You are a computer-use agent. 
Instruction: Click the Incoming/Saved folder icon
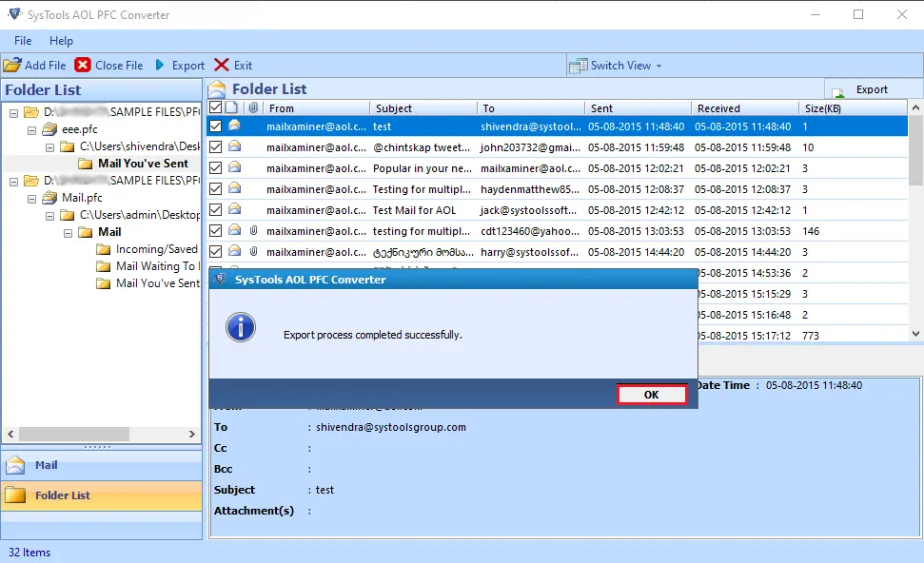pos(104,250)
